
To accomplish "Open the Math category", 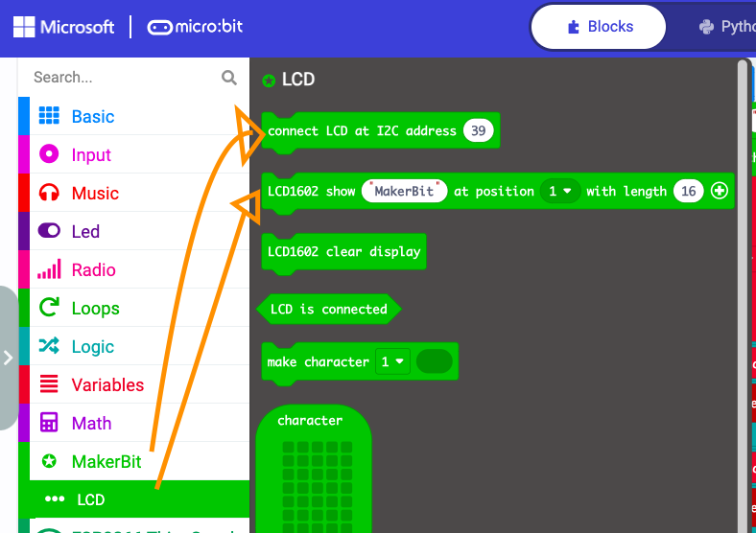I will (x=134, y=422).
